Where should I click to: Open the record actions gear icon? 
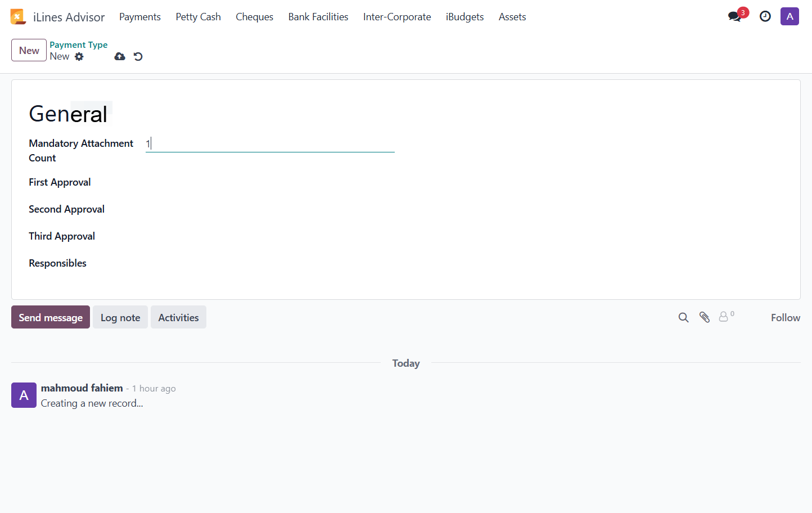pos(79,56)
